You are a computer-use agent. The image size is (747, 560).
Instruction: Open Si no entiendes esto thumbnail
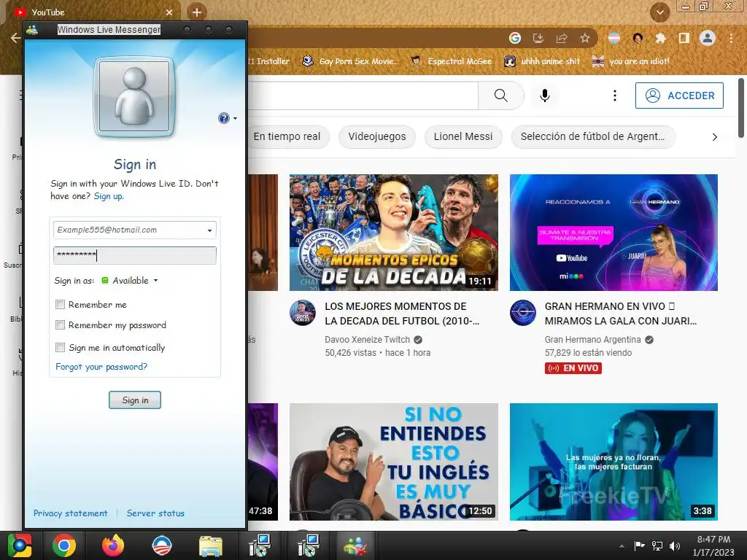tap(394, 462)
